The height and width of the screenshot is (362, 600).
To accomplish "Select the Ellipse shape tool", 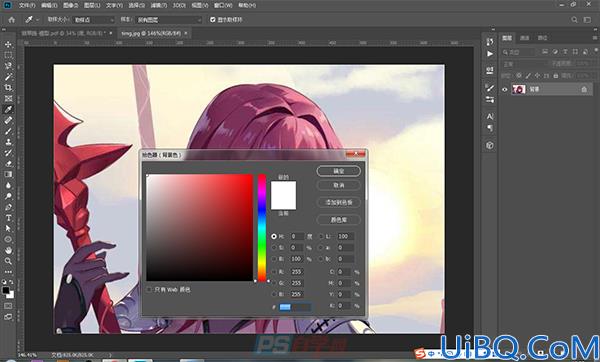I will pyautogui.click(x=8, y=240).
